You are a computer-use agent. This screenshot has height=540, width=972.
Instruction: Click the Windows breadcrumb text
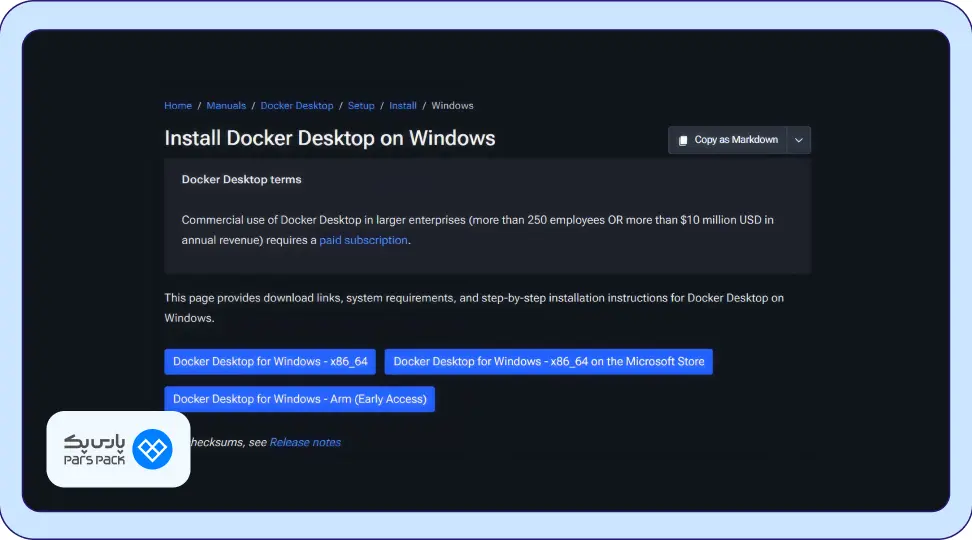click(x=453, y=106)
